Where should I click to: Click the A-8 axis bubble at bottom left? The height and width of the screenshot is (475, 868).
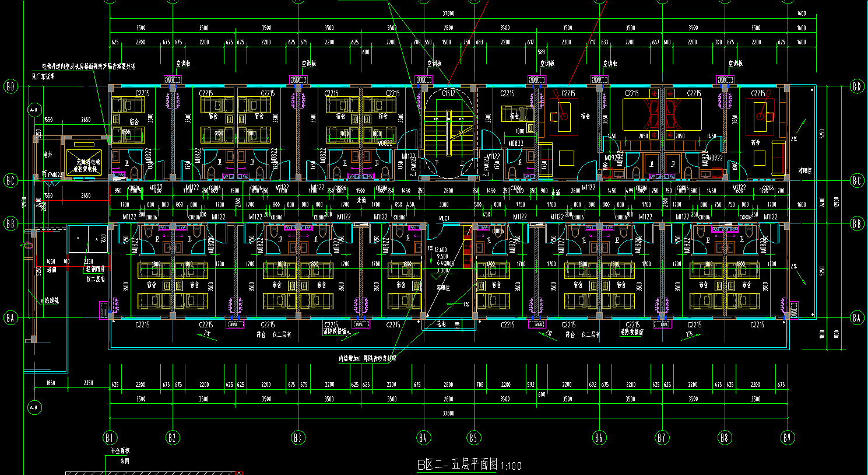point(34,407)
